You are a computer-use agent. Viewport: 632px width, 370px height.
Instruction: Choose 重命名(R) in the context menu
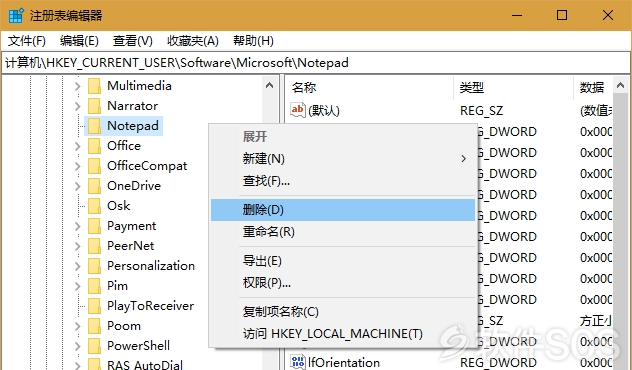tap(343, 232)
